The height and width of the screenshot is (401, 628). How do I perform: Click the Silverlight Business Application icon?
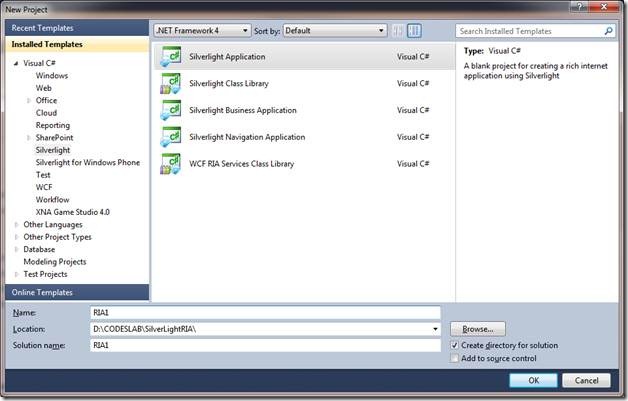click(170, 110)
